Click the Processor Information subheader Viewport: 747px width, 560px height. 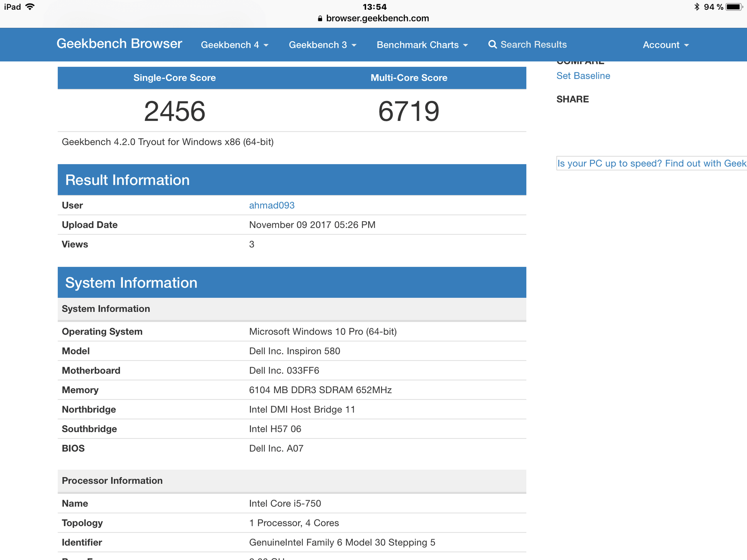point(292,481)
